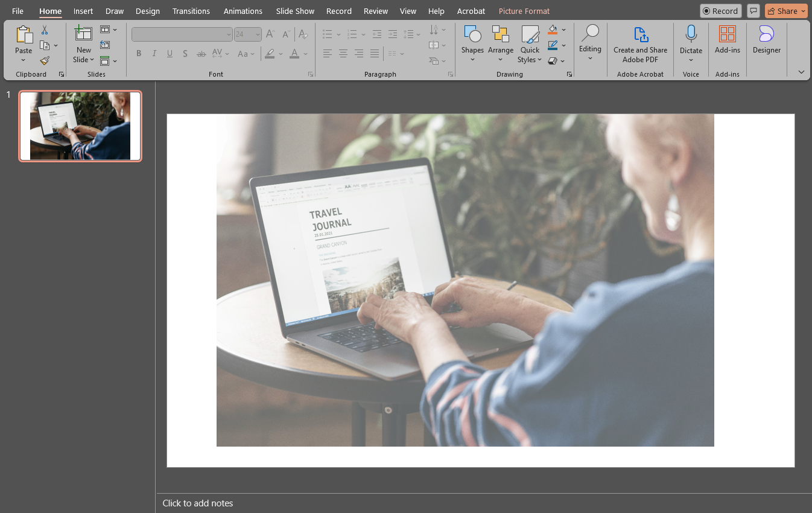
Task: Toggle Align Left paragraph alignment
Action: [328, 54]
